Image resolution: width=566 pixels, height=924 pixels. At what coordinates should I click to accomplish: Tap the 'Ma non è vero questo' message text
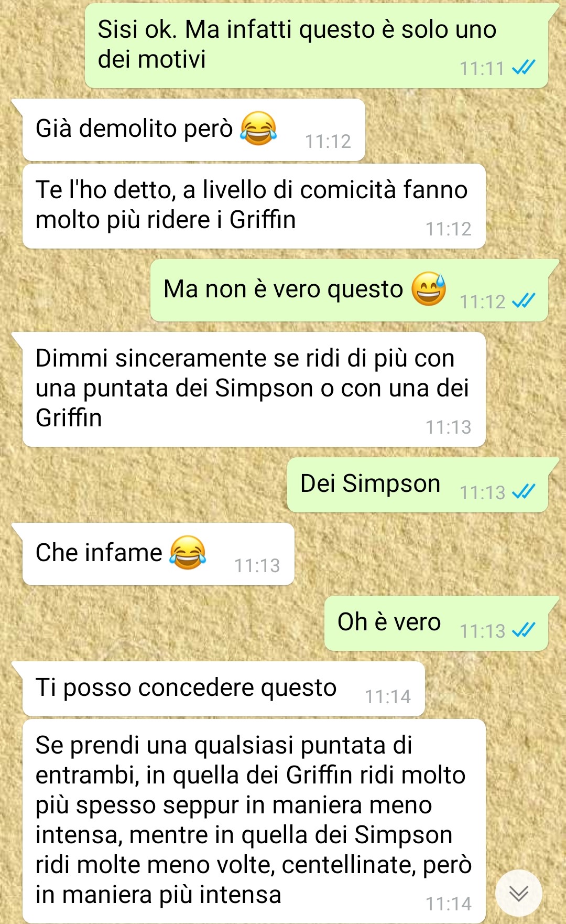tap(283, 289)
